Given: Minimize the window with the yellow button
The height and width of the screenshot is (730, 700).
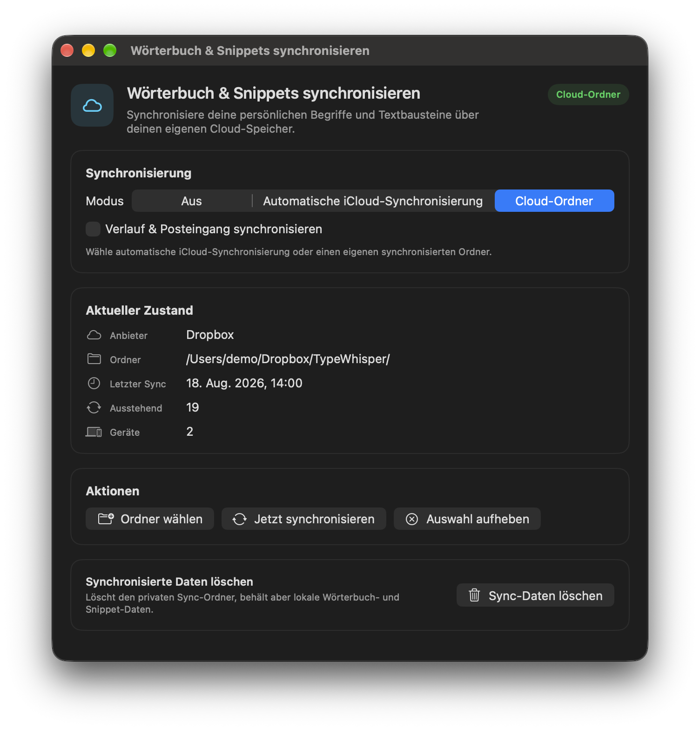Looking at the screenshot, I should pos(88,50).
